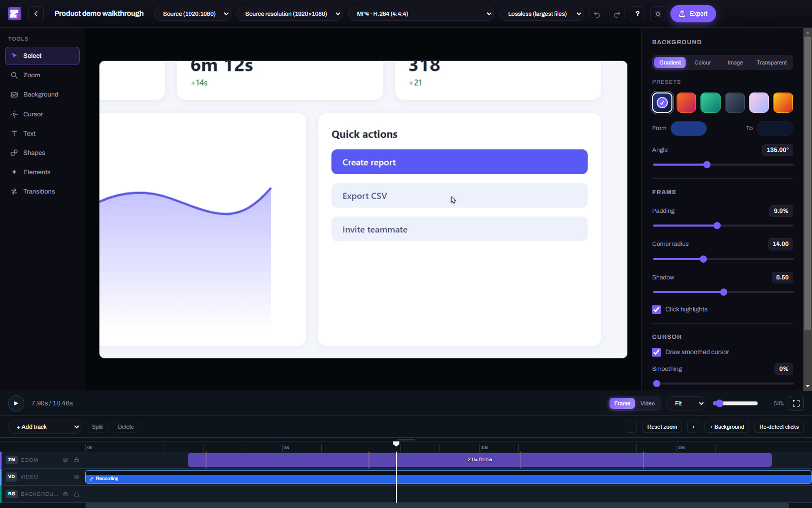Lock the ZOOM track
The image size is (812, 508).
tap(77, 460)
